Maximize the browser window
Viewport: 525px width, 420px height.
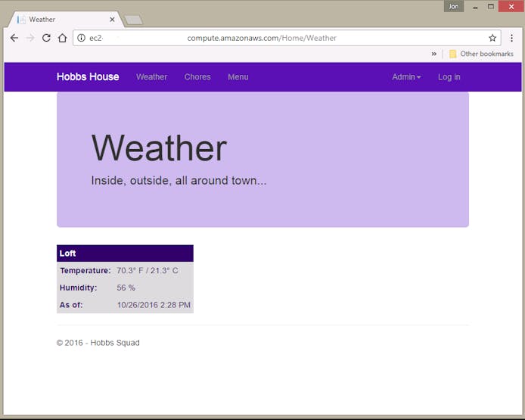(491, 6)
